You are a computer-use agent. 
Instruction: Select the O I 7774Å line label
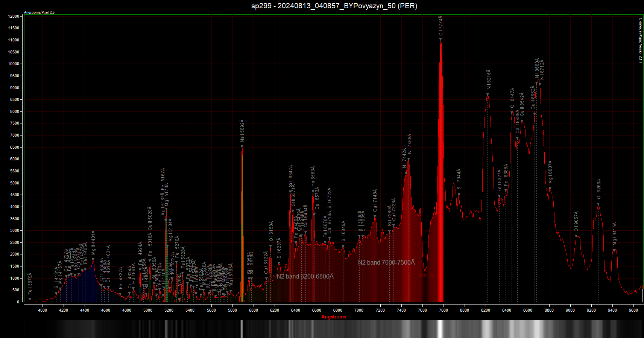(x=441, y=26)
